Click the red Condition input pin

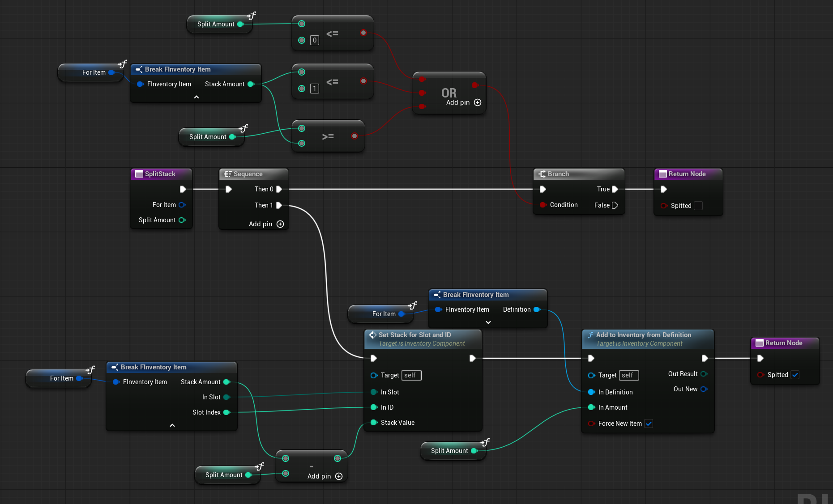pos(543,205)
